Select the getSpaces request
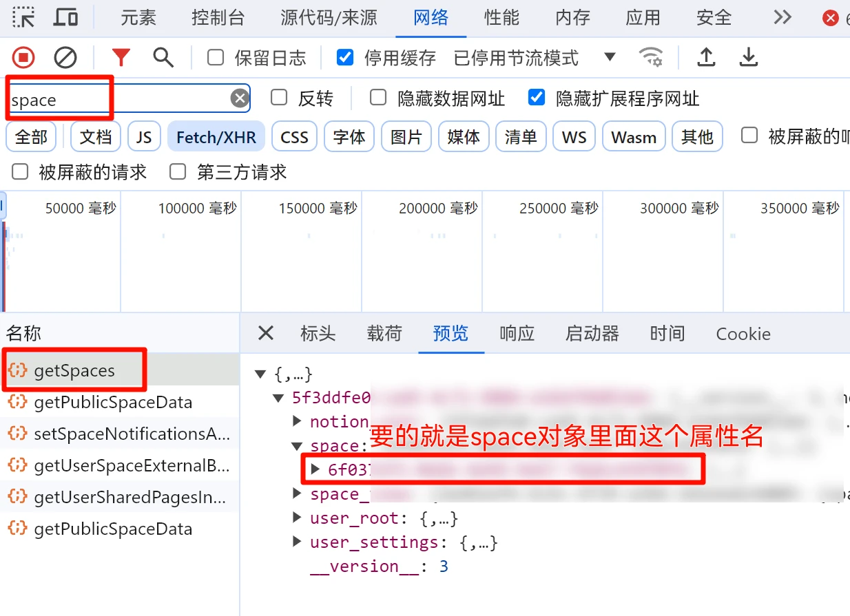 point(120,370)
